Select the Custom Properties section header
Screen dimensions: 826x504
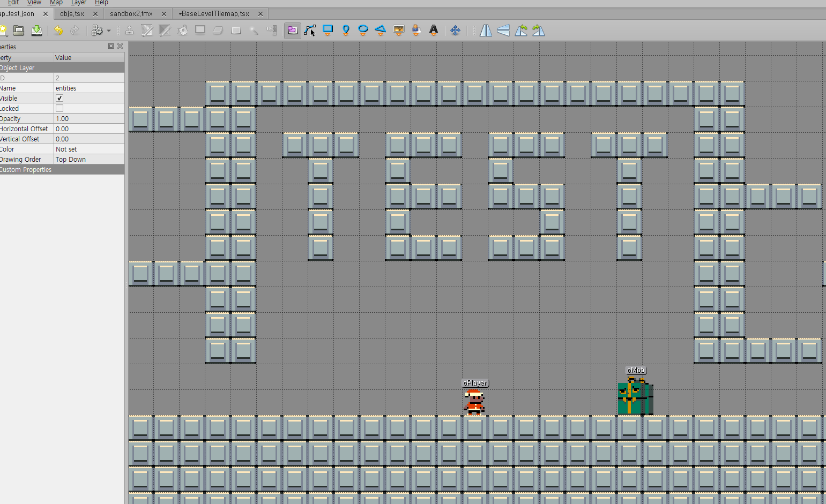pos(62,170)
